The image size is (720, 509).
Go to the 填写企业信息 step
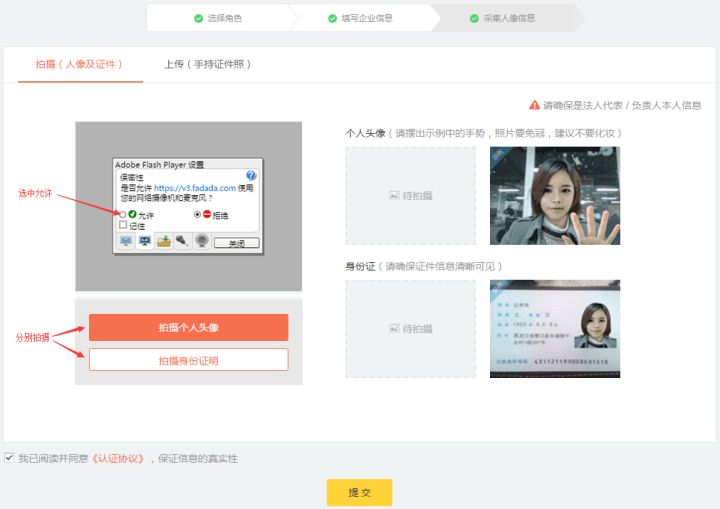pyautogui.click(x=363, y=18)
